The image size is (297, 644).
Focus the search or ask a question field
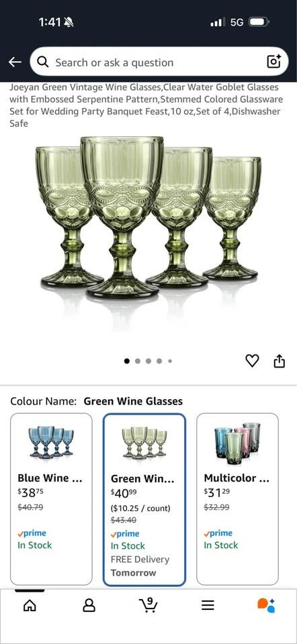pos(159,62)
